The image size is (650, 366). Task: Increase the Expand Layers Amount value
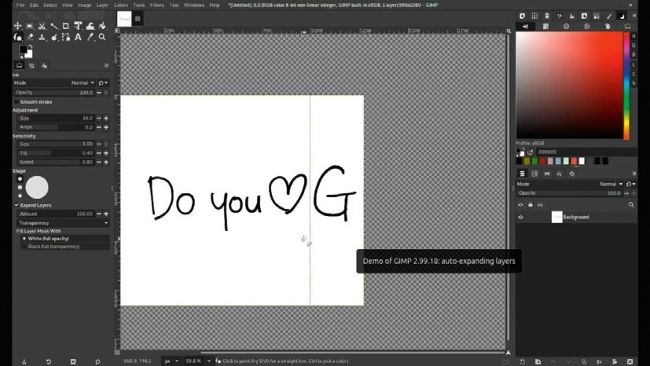106,214
